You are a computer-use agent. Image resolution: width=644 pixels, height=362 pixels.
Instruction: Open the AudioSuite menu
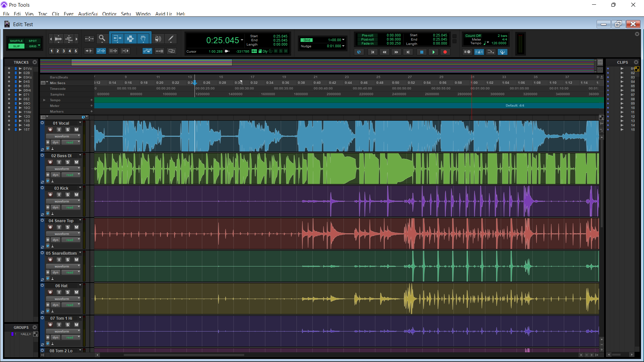point(88,14)
